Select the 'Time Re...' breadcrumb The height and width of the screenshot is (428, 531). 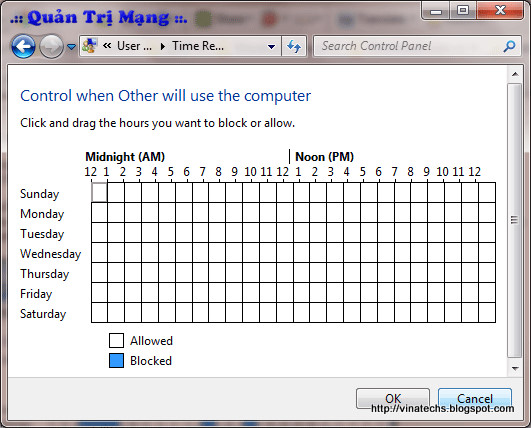click(198, 46)
